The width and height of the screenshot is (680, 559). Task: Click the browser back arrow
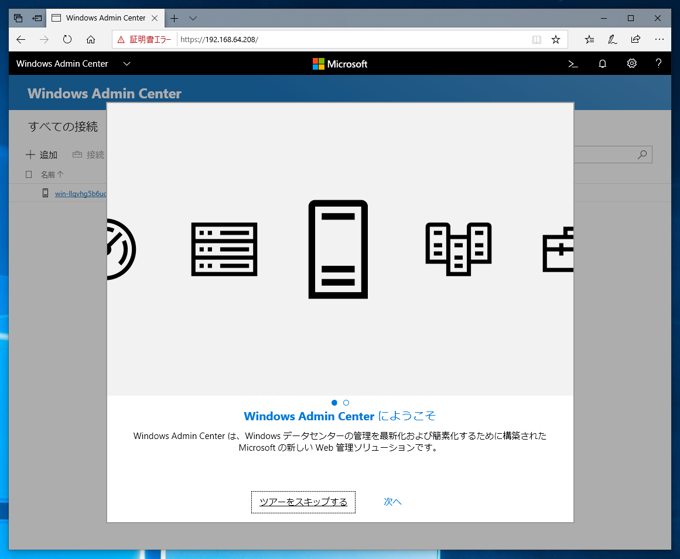(x=21, y=39)
